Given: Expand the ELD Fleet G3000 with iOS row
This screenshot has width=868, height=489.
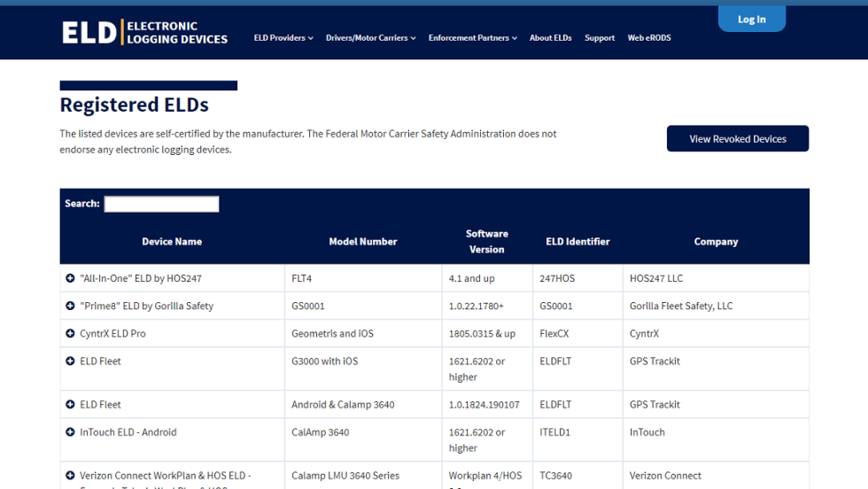Looking at the screenshot, I should point(70,361).
